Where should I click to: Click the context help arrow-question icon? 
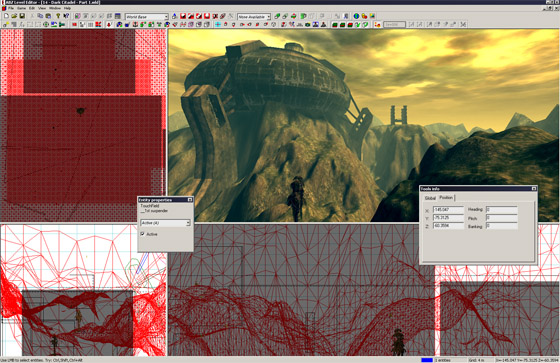[x=66, y=16]
